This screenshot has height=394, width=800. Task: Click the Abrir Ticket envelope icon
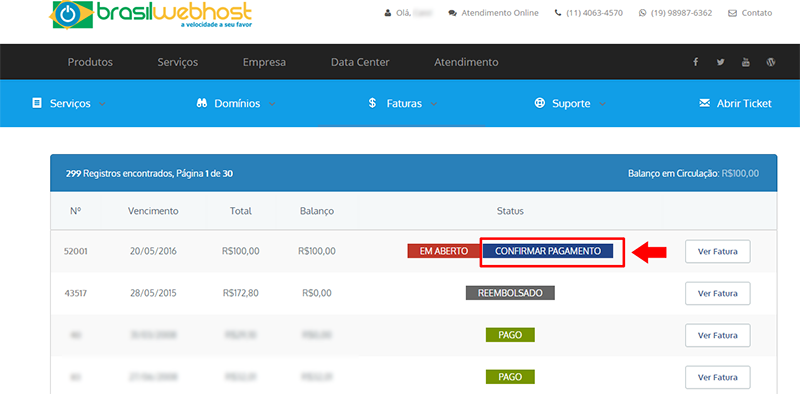click(705, 104)
